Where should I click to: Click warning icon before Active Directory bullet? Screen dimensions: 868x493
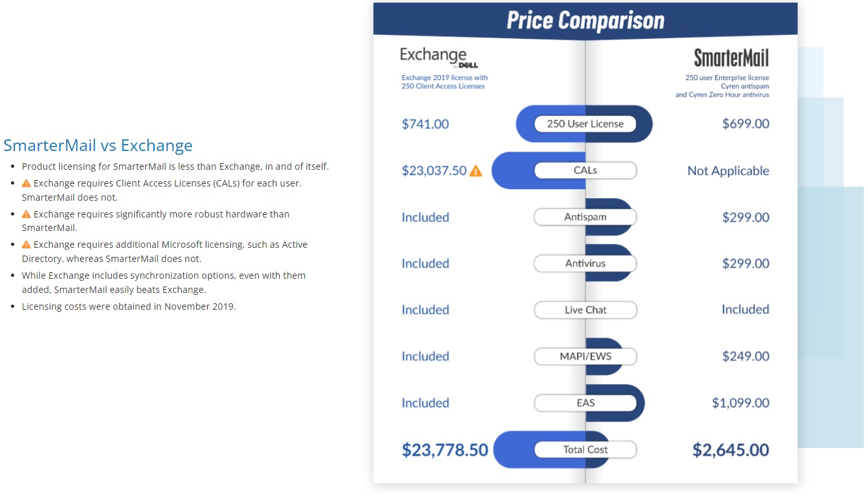tap(26, 245)
